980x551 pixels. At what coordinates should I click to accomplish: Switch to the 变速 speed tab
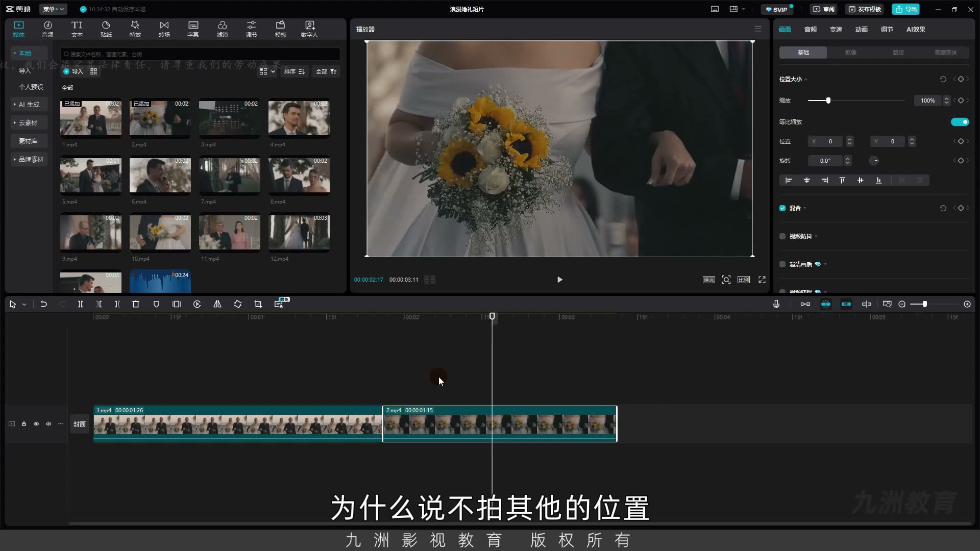[x=836, y=29]
